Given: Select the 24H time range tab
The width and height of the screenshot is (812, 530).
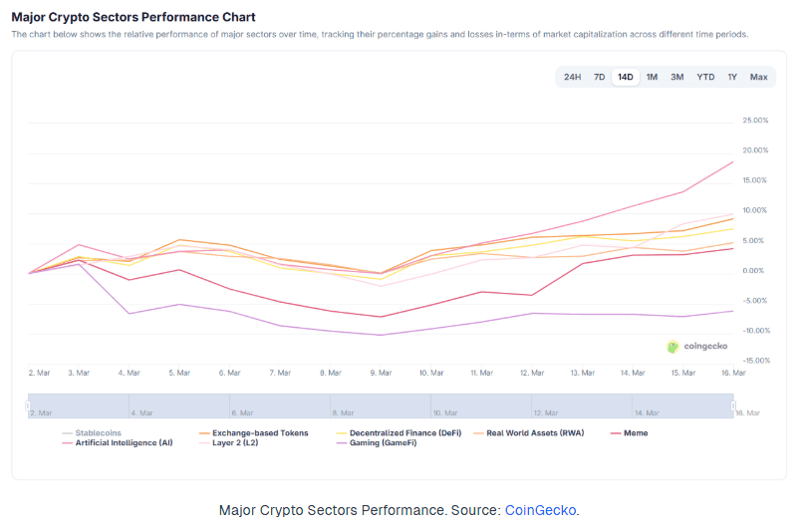Looking at the screenshot, I should click(572, 77).
